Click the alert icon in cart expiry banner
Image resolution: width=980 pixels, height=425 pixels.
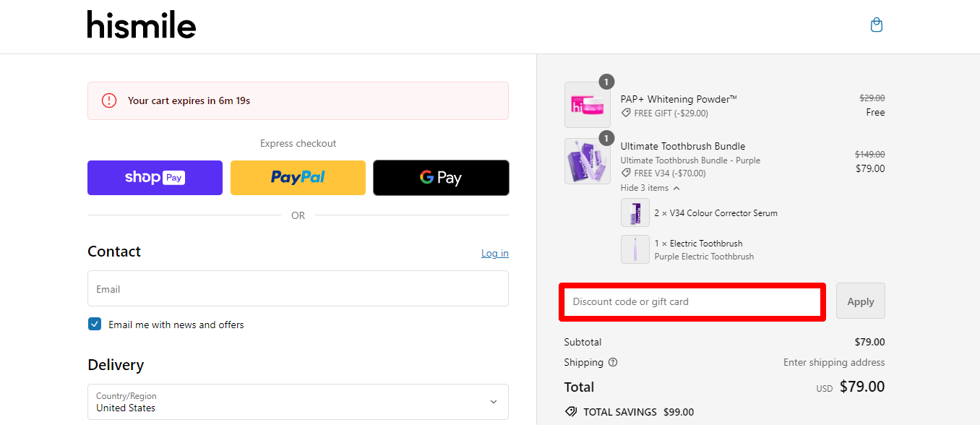[x=108, y=100]
